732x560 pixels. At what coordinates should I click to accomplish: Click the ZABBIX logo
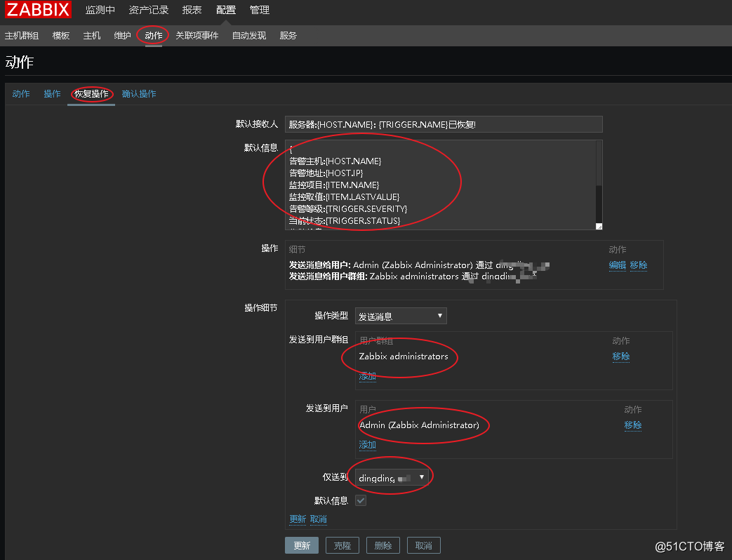(x=38, y=9)
